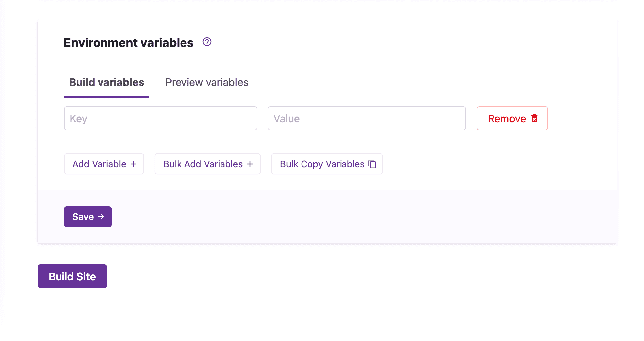
Task: Click the blank area right of Build Site
Action: (298, 276)
